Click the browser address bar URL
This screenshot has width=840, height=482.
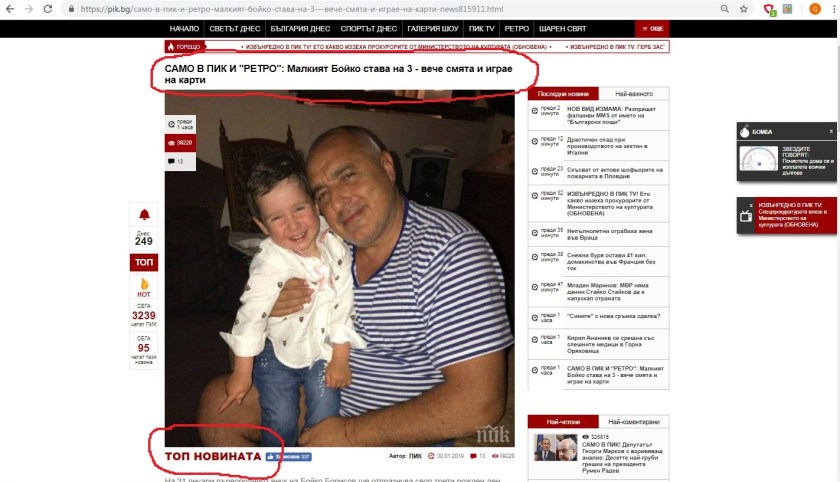pos(292,9)
